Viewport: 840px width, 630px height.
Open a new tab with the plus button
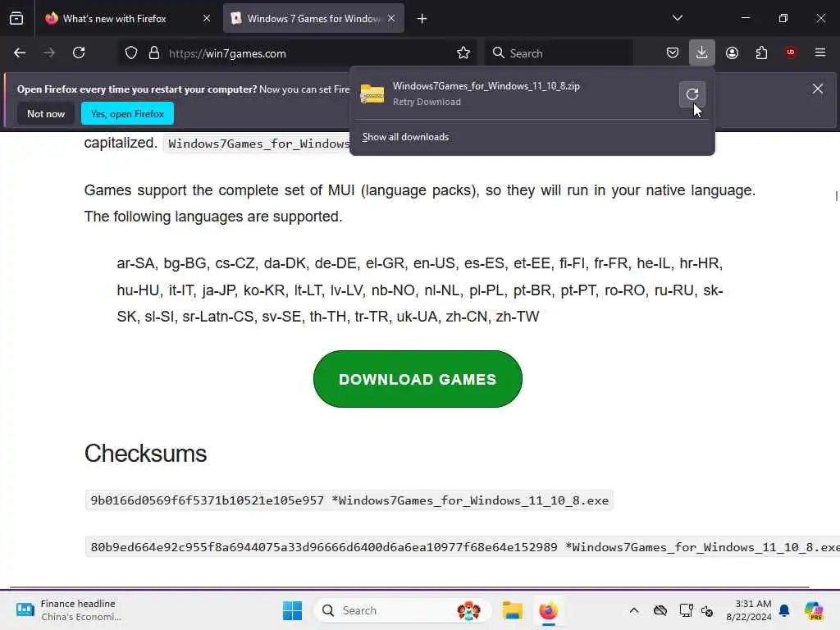tap(422, 19)
